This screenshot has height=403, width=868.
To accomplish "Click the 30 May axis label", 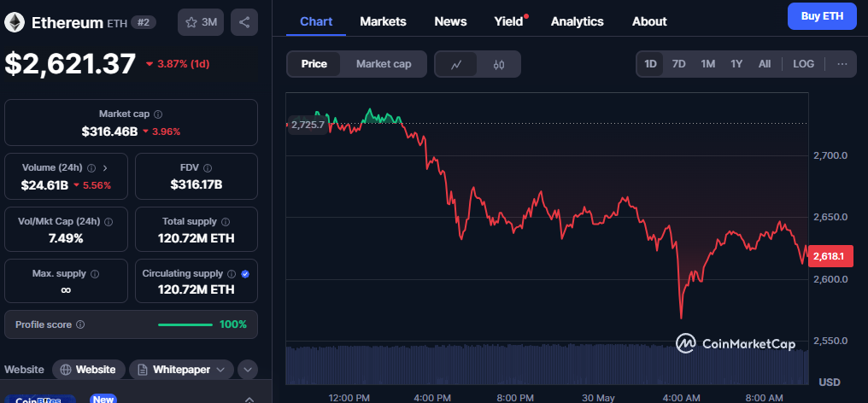I will (x=598, y=398).
